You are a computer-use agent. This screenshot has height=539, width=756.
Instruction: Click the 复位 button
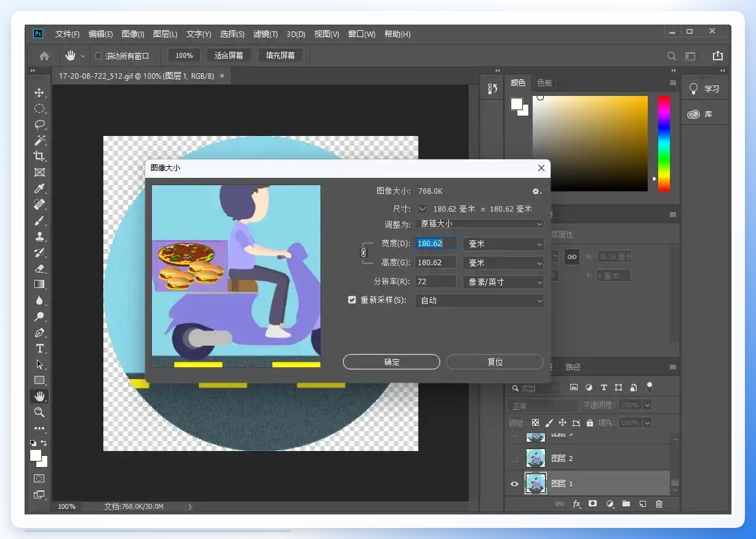coord(495,362)
